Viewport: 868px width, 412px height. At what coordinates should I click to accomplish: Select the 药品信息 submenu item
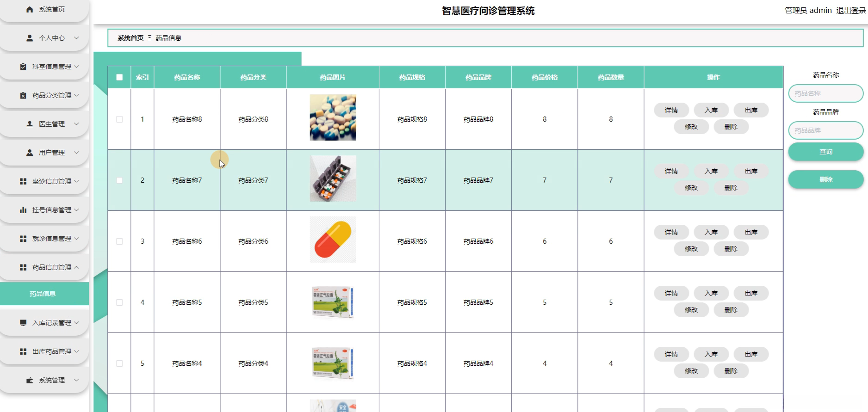pyautogui.click(x=44, y=294)
